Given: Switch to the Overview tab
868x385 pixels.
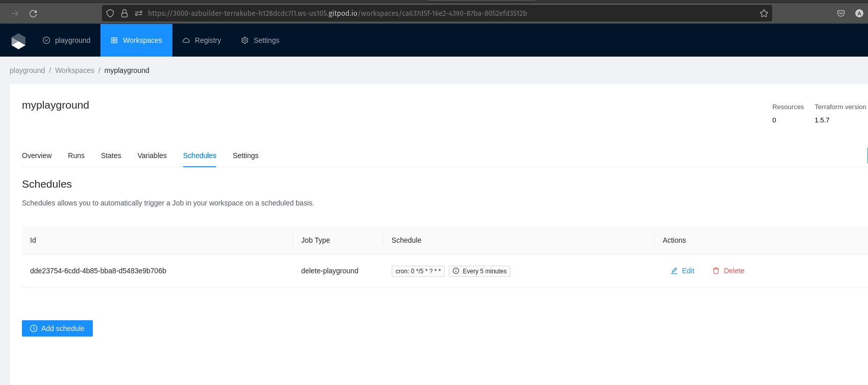Looking at the screenshot, I should [37, 156].
